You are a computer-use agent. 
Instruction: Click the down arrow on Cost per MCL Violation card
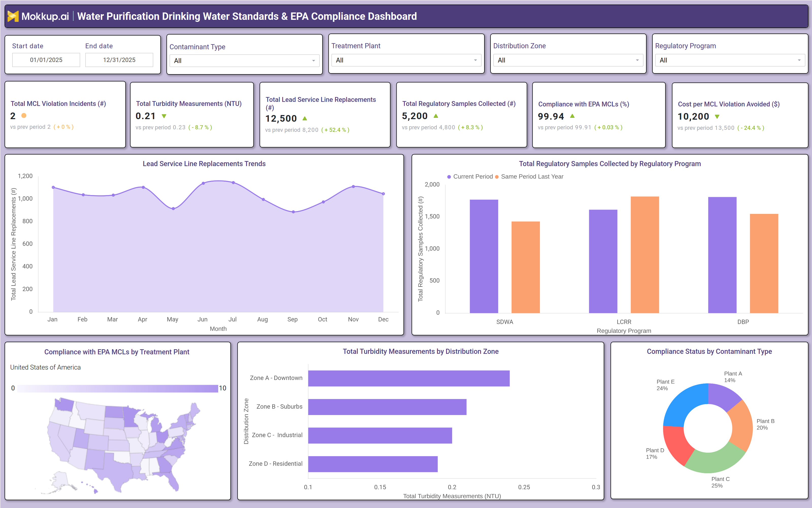(x=717, y=117)
